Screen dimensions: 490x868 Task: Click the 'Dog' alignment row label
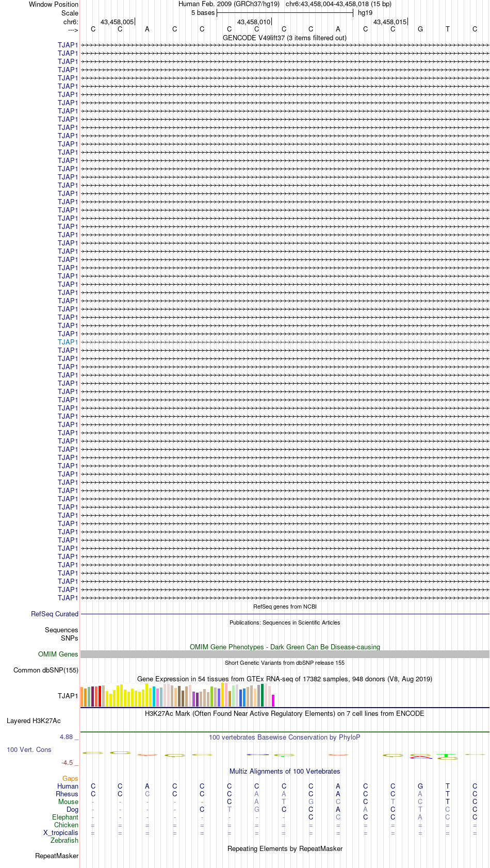(x=73, y=810)
